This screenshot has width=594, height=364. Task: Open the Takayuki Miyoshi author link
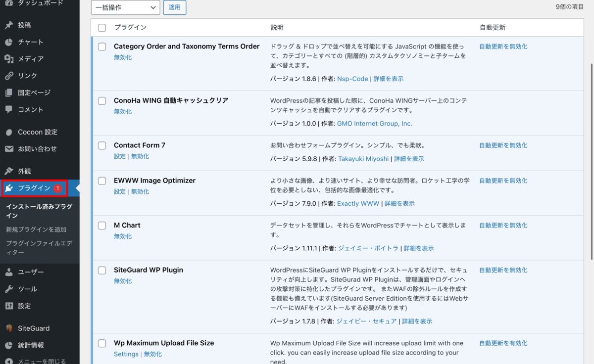coord(363,159)
